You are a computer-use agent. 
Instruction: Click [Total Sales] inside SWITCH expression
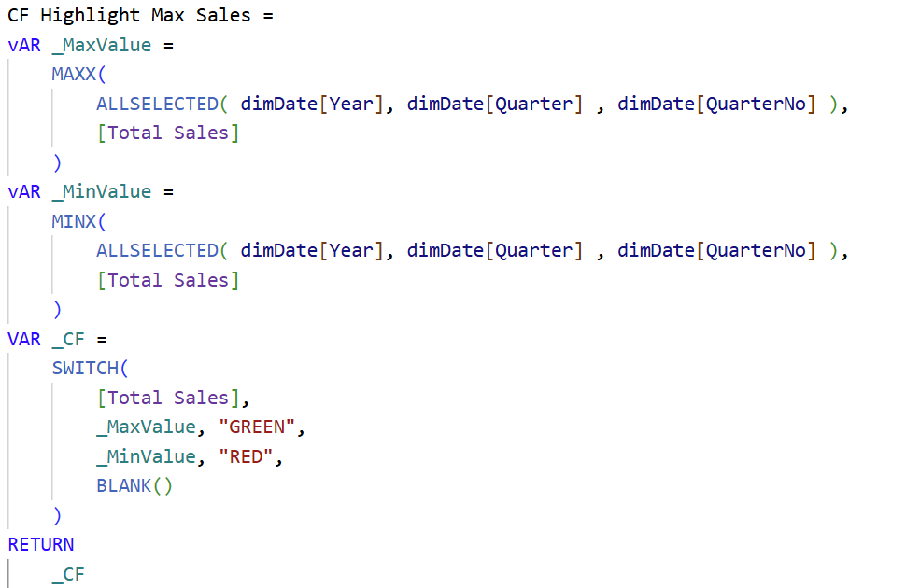point(168,398)
